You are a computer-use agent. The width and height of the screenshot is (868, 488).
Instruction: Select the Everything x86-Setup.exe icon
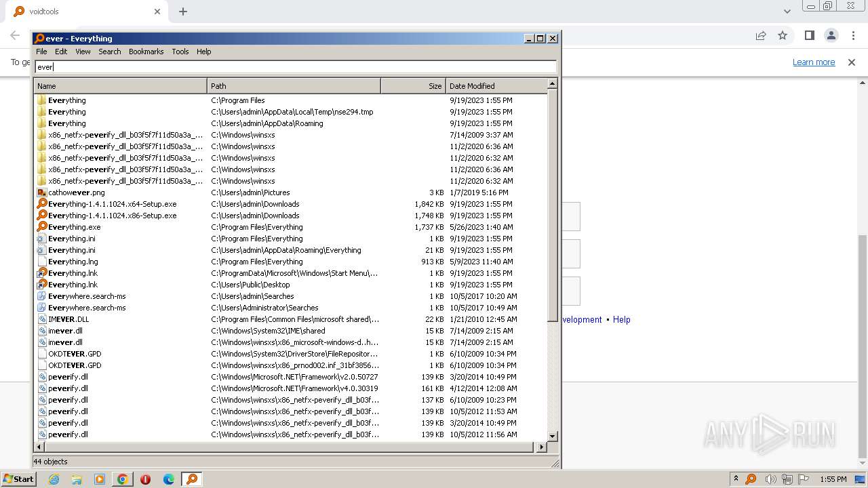(x=41, y=216)
